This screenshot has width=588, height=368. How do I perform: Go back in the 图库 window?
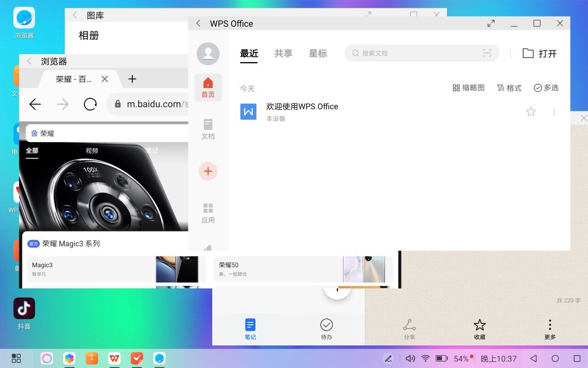pyautogui.click(x=75, y=15)
